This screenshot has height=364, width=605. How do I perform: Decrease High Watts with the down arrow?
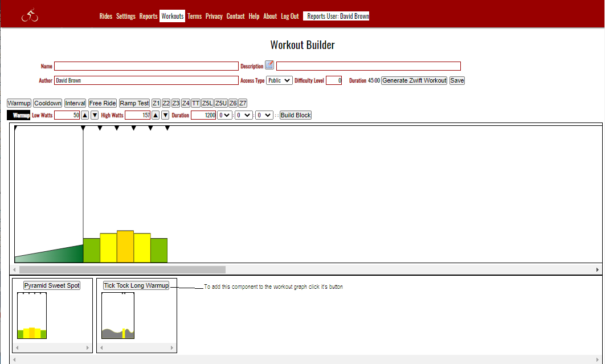pos(165,115)
